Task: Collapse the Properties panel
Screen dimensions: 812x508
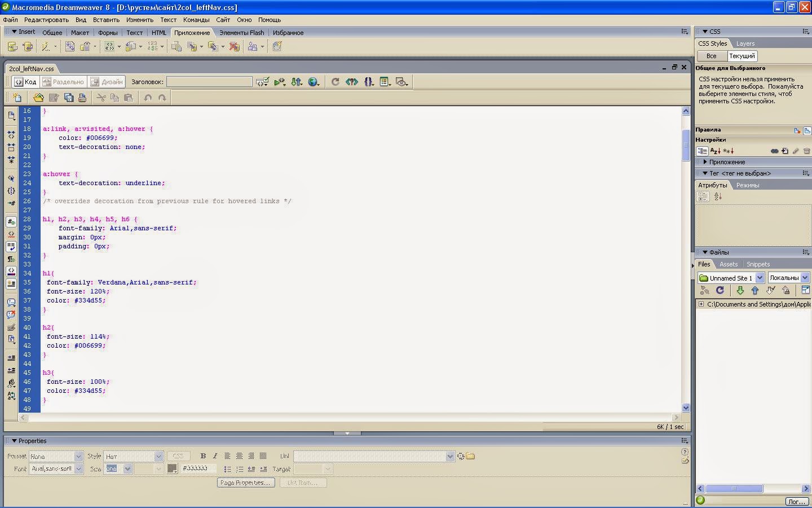Action: coord(14,441)
